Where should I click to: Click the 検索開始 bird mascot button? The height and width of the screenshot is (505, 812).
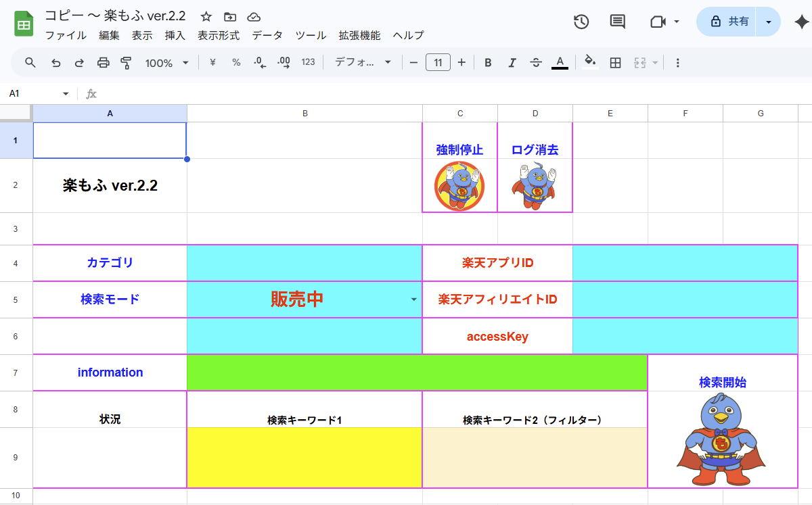pos(721,439)
